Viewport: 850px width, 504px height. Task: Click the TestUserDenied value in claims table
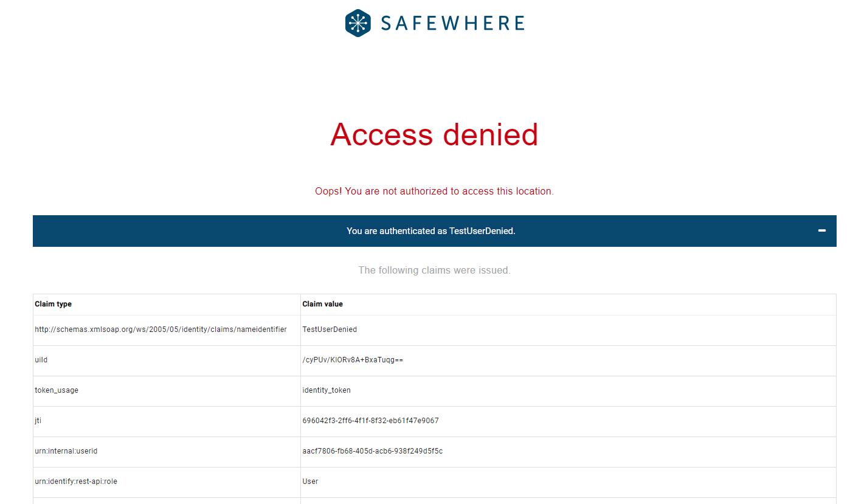click(330, 330)
